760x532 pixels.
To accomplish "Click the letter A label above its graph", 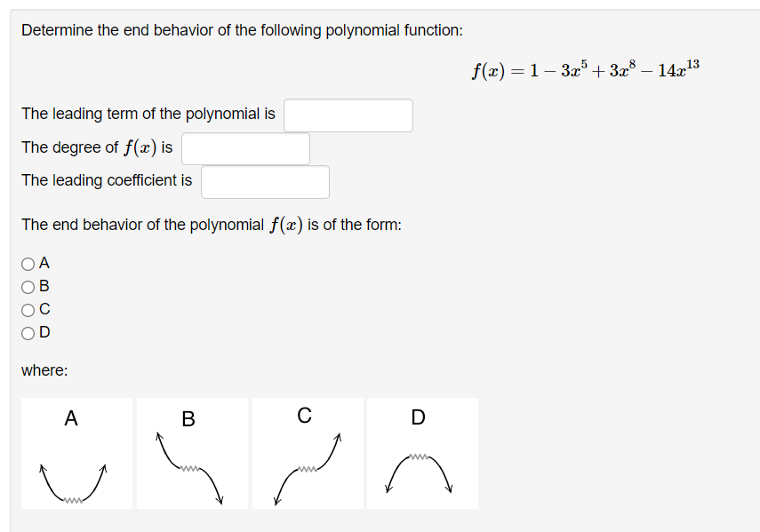I will pos(70,417).
